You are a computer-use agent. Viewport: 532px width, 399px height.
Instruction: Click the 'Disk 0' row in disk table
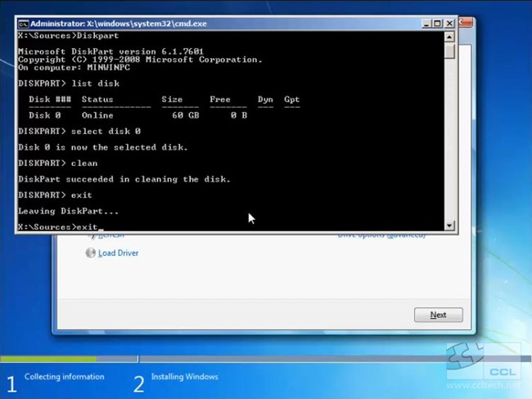coord(138,115)
